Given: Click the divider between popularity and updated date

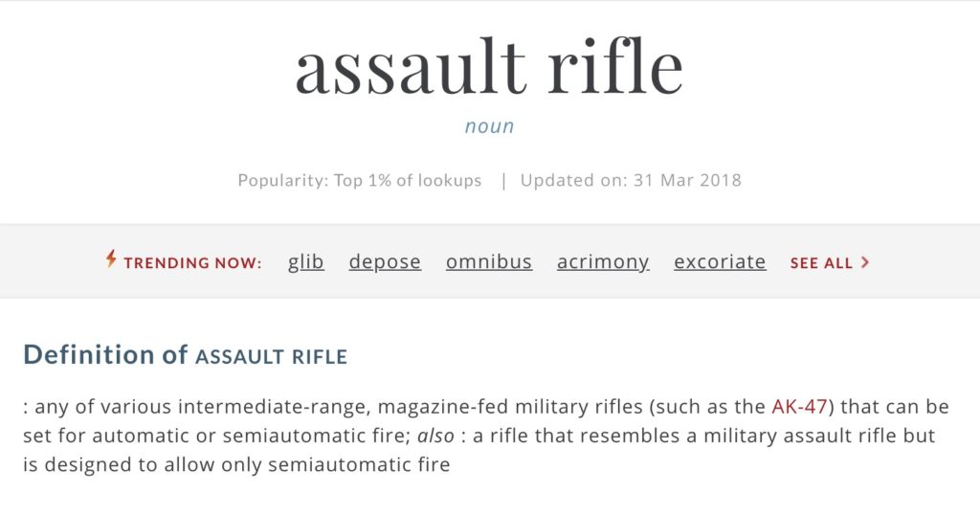Looking at the screenshot, I should point(503,181).
